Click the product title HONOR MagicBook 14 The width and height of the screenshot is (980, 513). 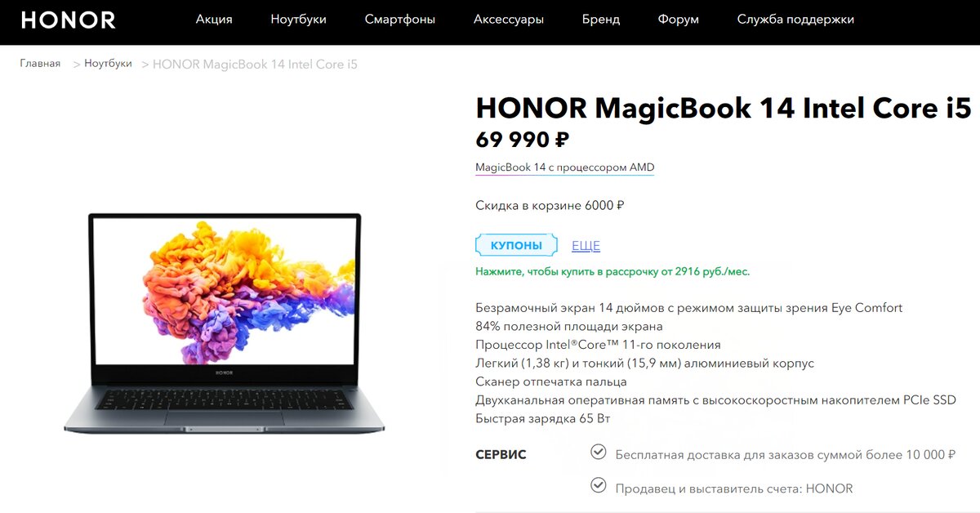[724, 108]
